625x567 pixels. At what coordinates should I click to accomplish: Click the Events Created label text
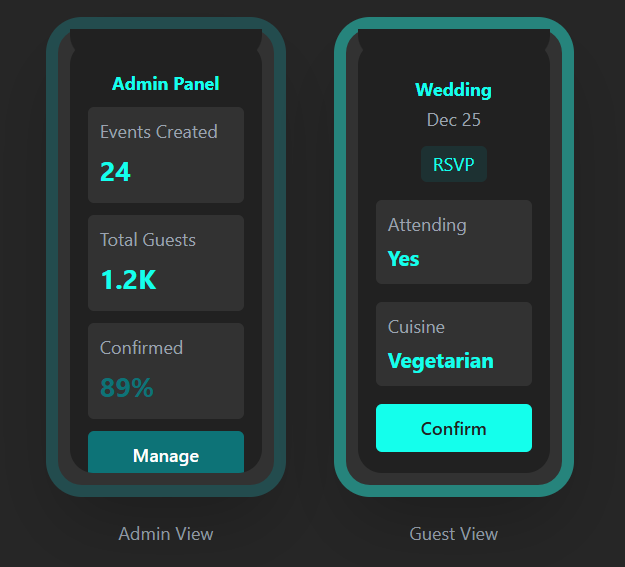tap(159, 132)
